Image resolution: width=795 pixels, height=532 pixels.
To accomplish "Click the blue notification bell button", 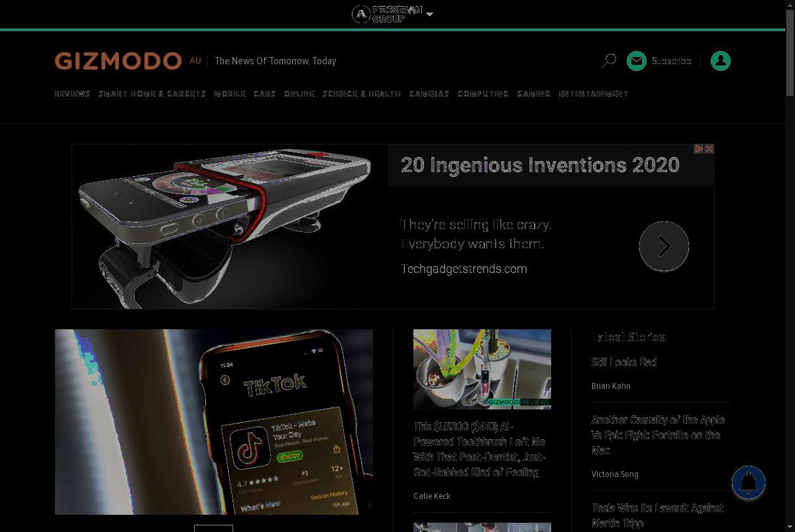I will (749, 483).
